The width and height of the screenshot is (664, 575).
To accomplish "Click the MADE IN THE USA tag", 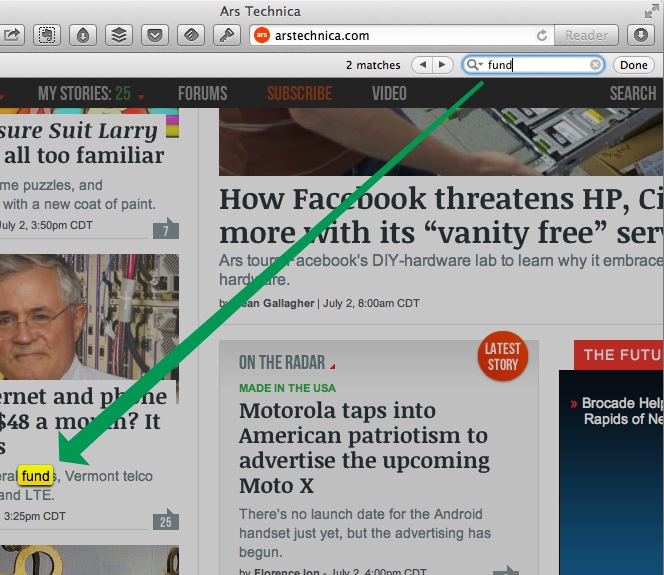I will point(287,388).
